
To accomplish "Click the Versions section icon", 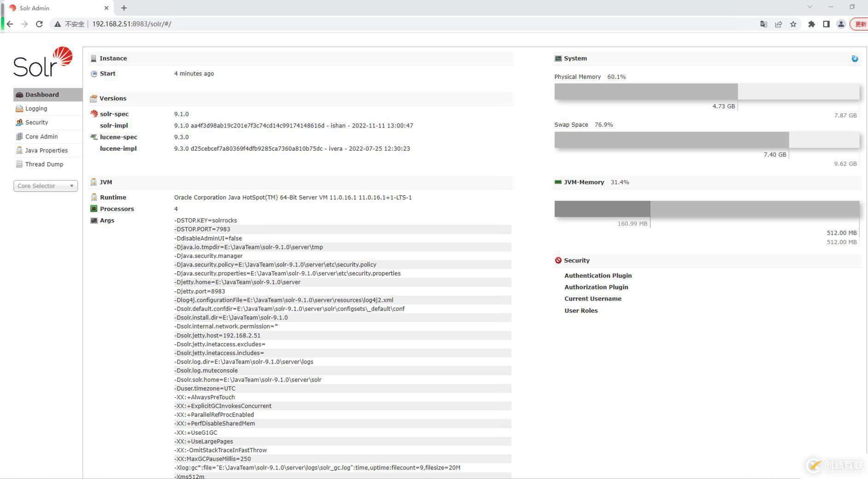I will coord(94,99).
